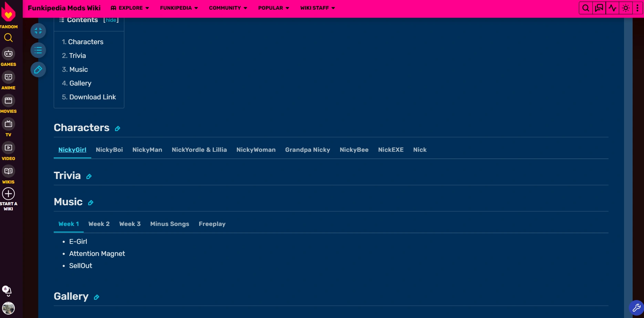The height and width of the screenshot is (318, 644).
Task: Edit the Music section with its pencil icon
Action: coord(91,203)
